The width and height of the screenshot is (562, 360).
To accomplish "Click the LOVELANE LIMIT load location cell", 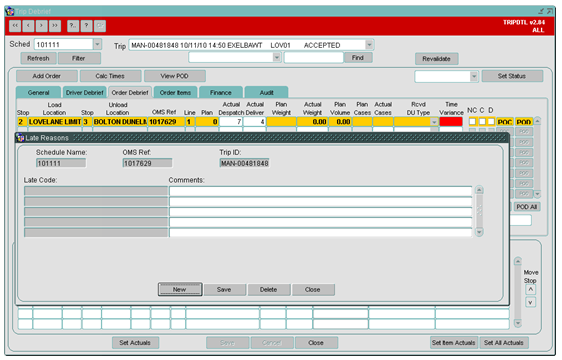I will [55, 122].
